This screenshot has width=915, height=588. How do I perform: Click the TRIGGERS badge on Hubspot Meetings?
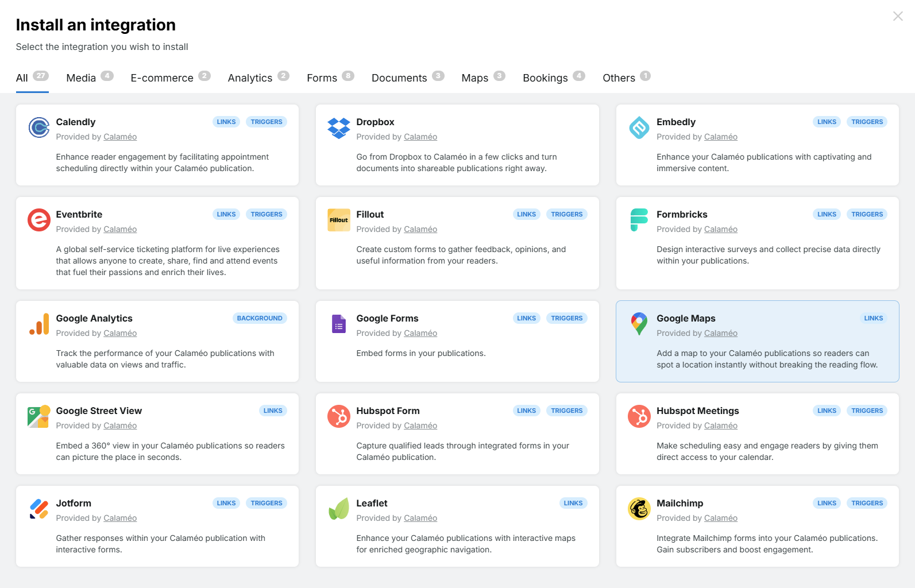867,411
